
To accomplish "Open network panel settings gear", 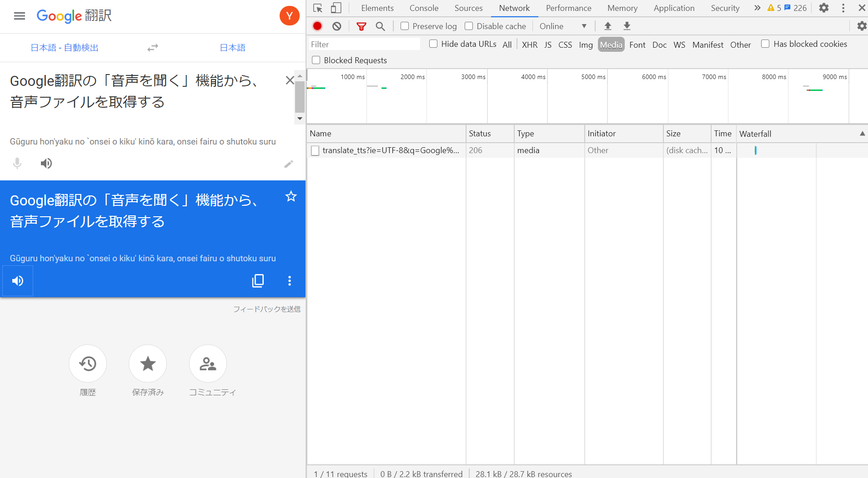I will [862, 26].
